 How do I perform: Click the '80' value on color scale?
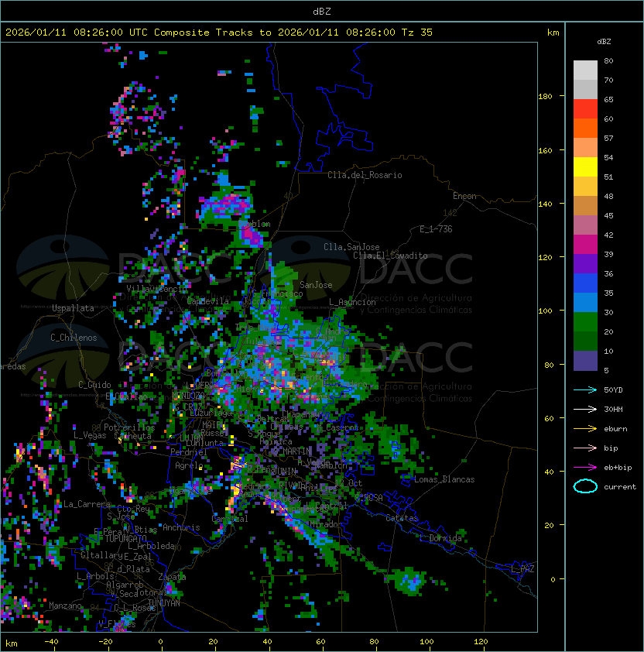[608, 60]
